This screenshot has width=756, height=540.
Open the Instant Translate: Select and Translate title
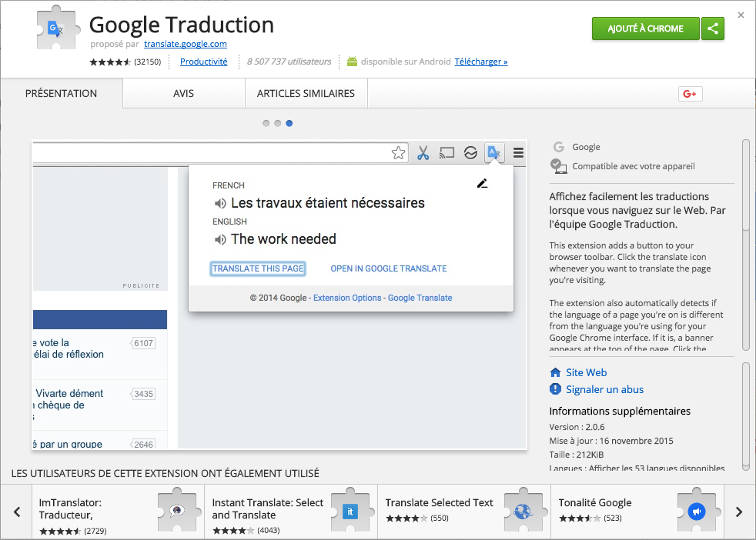[x=268, y=508]
